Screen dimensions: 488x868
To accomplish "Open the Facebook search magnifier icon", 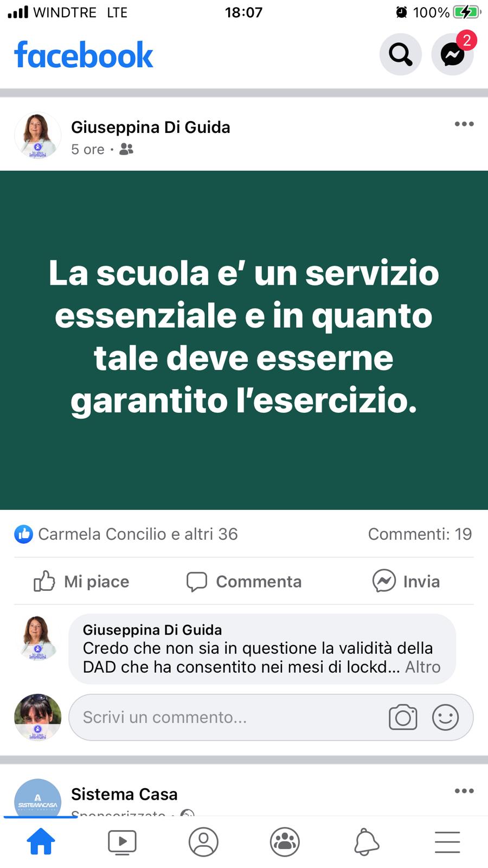I will click(x=400, y=54).
